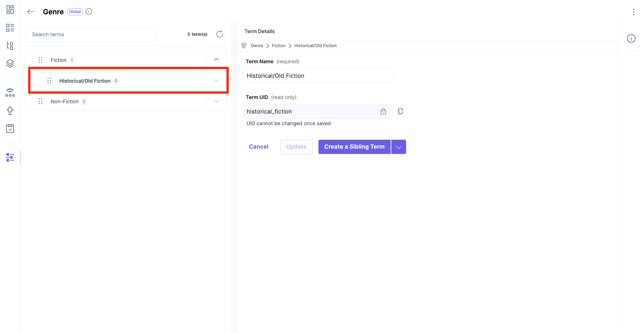Open the Tasks clipboard icon in sidebar
The image size is (644, 333).
coord(10,129)
